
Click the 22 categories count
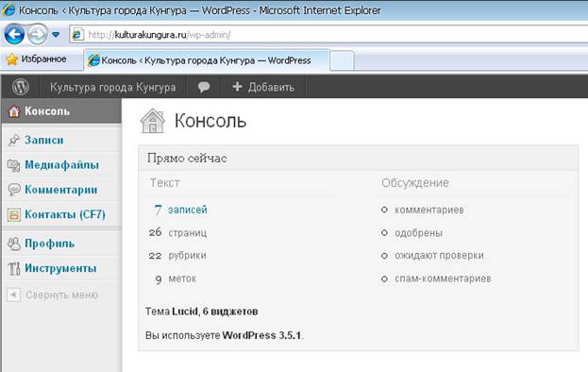(x=155, y=256)
